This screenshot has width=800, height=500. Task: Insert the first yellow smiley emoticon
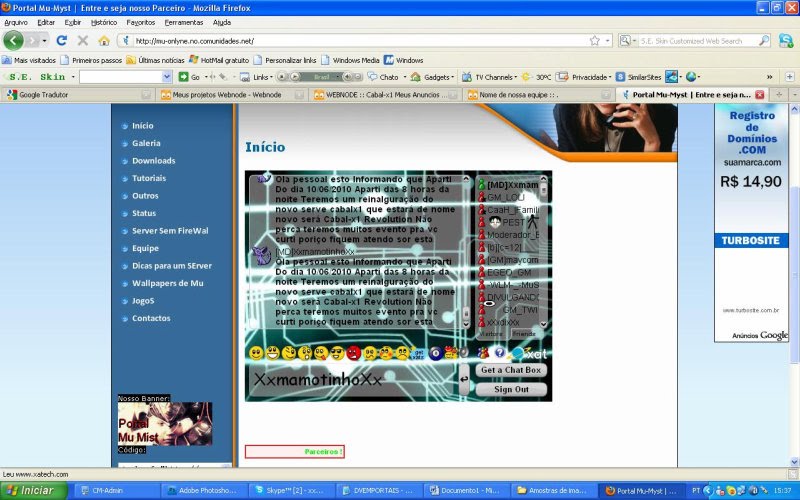point(256,353)
